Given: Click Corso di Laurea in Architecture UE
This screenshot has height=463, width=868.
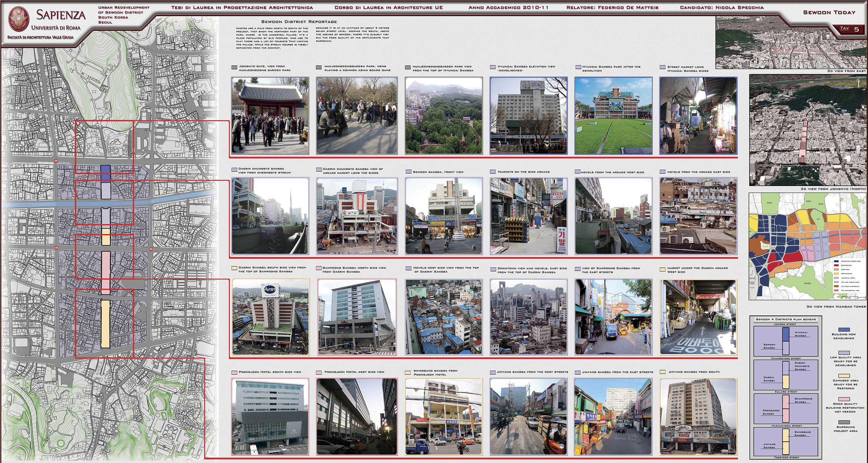Looking at the screenshot, I should point(388,7).
